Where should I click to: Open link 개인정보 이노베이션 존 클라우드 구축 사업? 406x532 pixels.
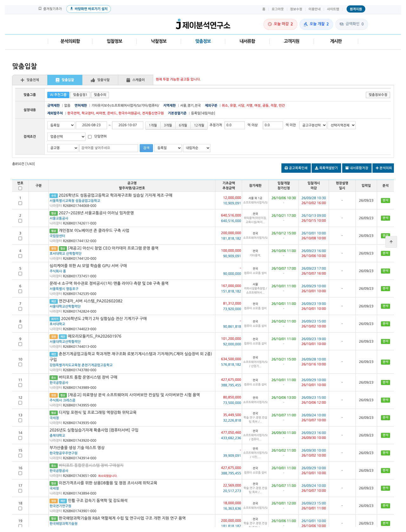click(94, 230)
